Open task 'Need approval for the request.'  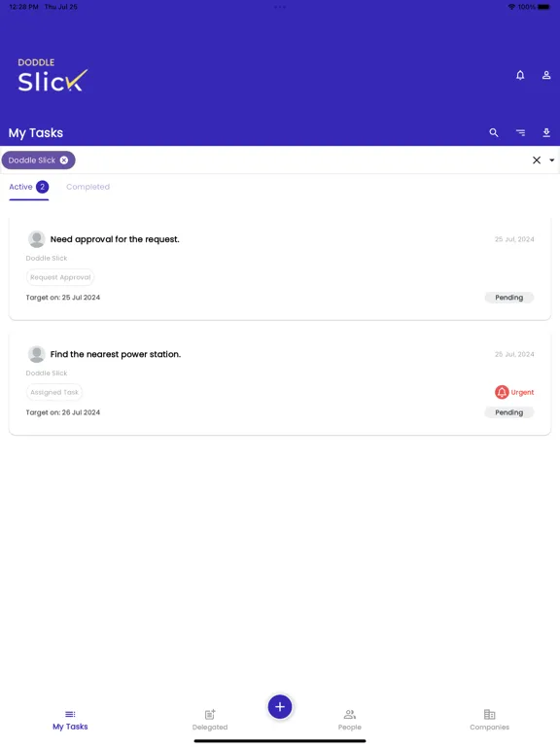[280, 268]
